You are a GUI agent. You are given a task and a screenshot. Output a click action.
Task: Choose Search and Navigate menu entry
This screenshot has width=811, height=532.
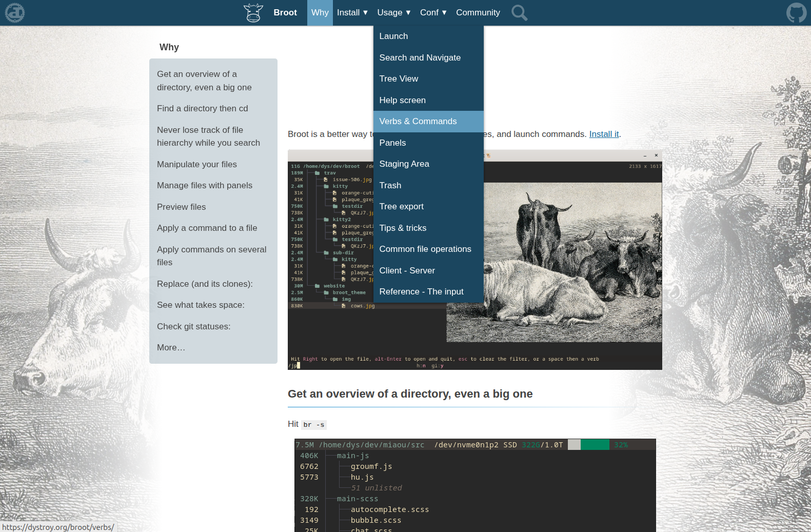pyautogui.click(x=428, y=58)
